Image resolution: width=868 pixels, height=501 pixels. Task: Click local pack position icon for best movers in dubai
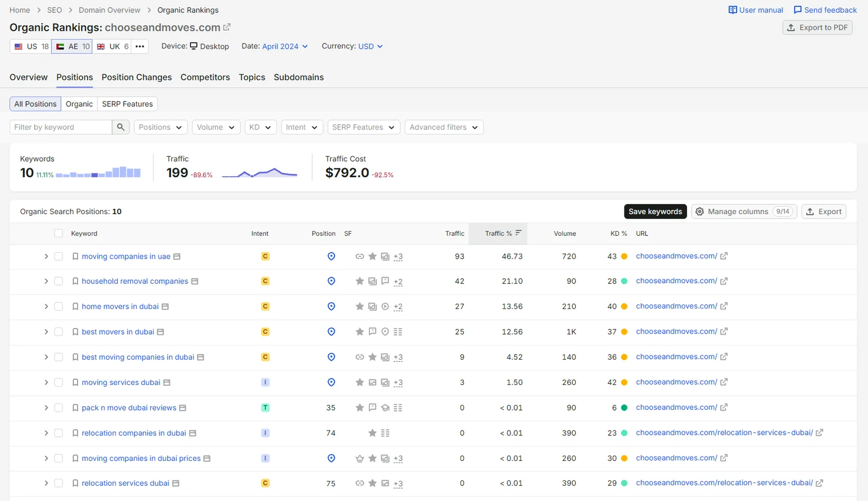click(x=331, y=332)
